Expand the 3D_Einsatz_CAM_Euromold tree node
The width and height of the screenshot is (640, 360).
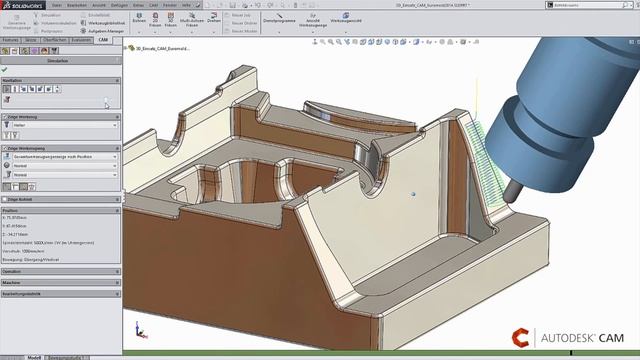[x=126, y=48]
